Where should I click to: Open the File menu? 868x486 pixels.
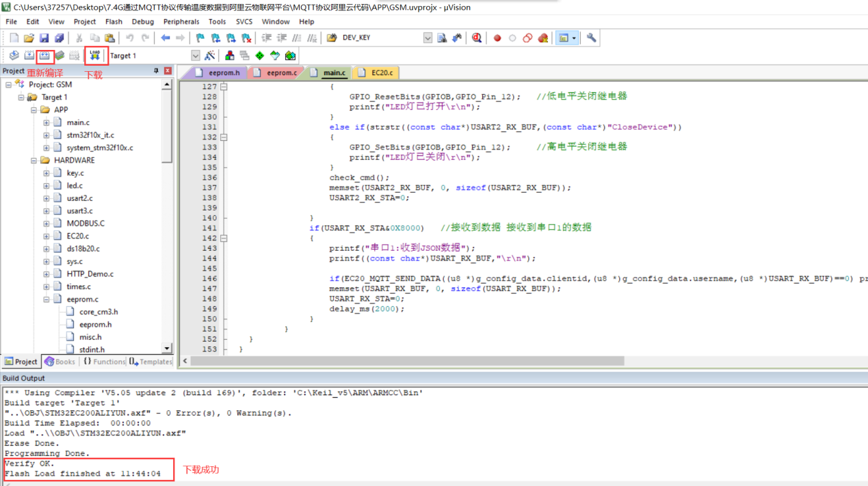coord(11,22)
